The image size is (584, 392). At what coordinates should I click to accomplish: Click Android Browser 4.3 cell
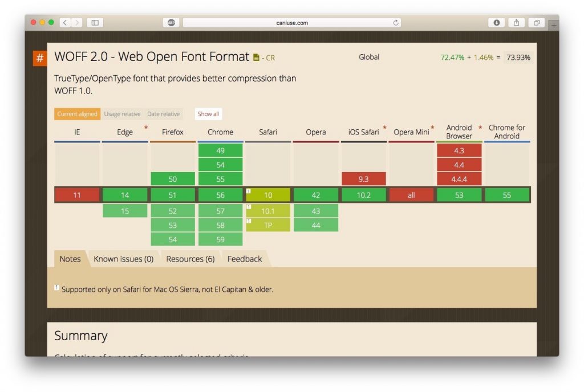point(459,150)
